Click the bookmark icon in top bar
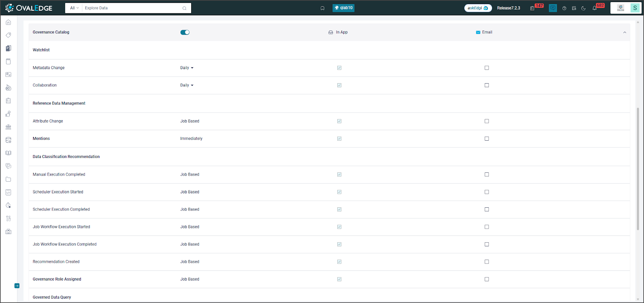Viewport: 644px width, 303px height. [322, 8]
